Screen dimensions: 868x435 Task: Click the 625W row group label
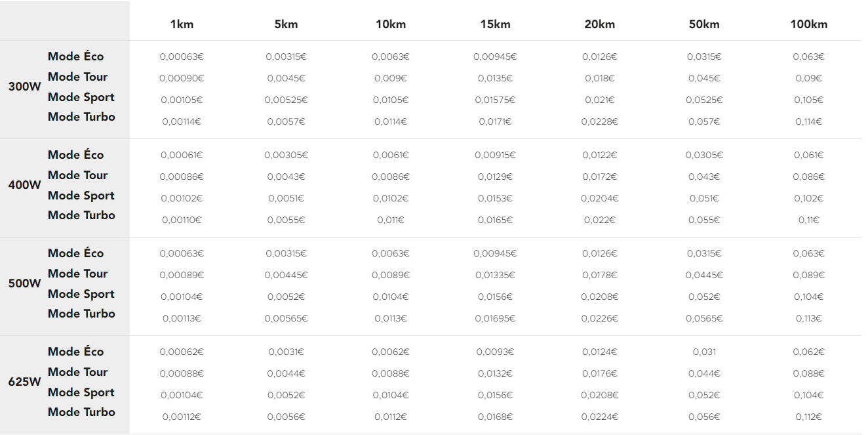coord(24,382)
